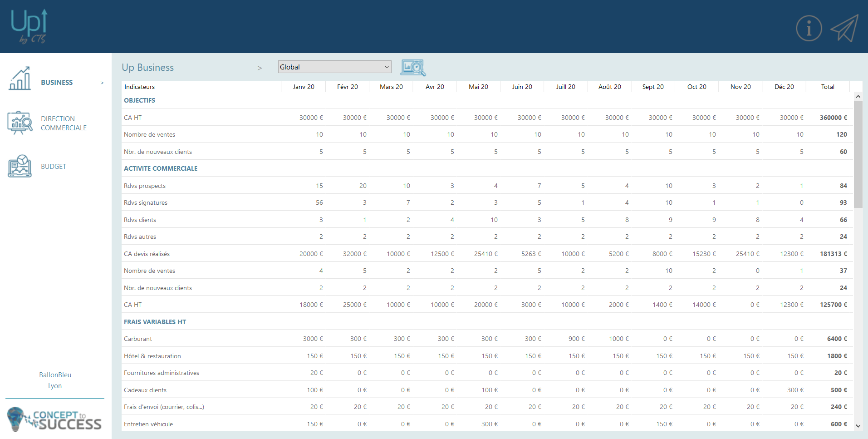Click the scrollbar up arrow
The image size is (868, 439).
(x=858, y=97)
